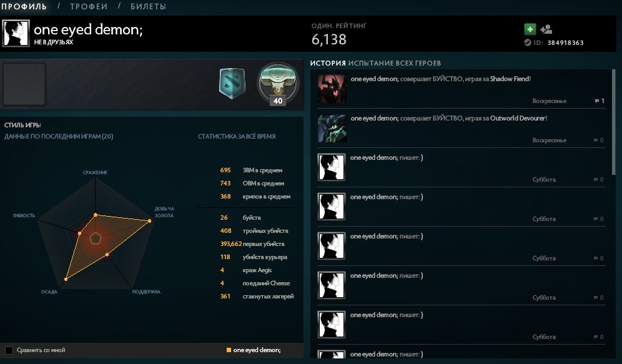The height and width of the screenshot is (364, 622).
Task: Click the one eyed demon profile avatar
Action: coord(16,34)
